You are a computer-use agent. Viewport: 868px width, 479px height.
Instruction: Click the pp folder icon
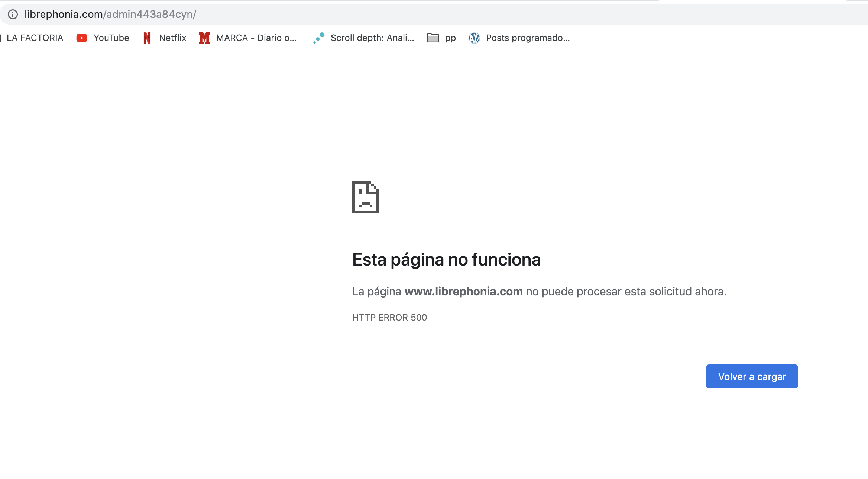433,38
